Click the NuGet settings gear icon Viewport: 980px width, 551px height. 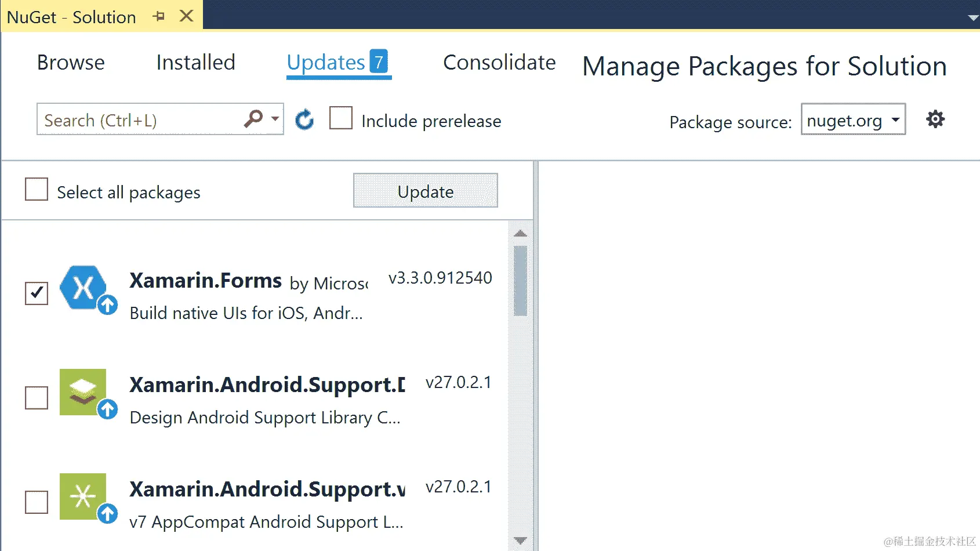coord(935,119)
